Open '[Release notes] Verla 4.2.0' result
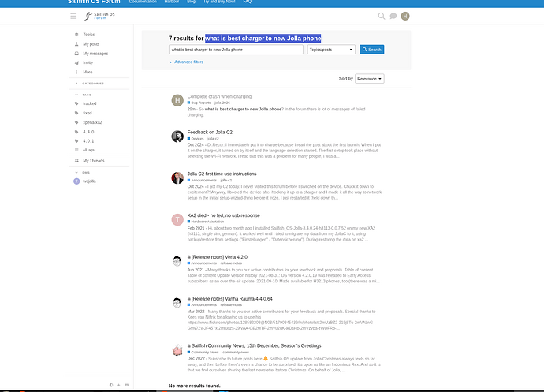 click(x=219, y=257)
